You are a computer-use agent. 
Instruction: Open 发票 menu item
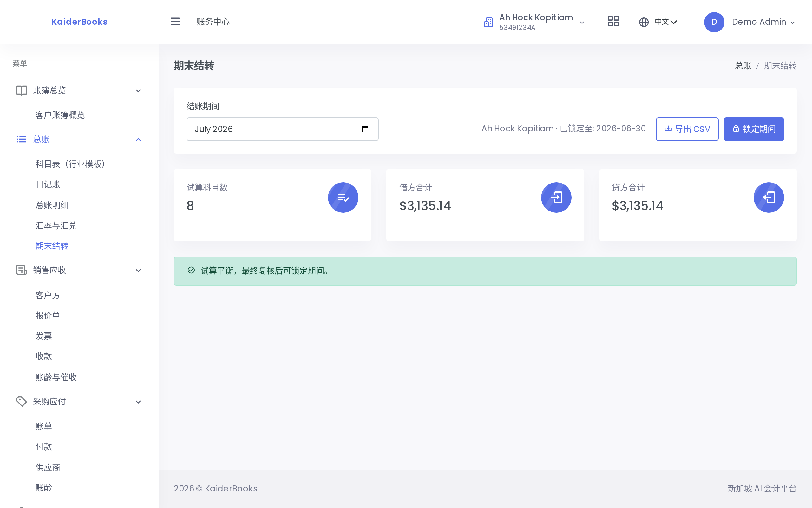tap(44, 336)
